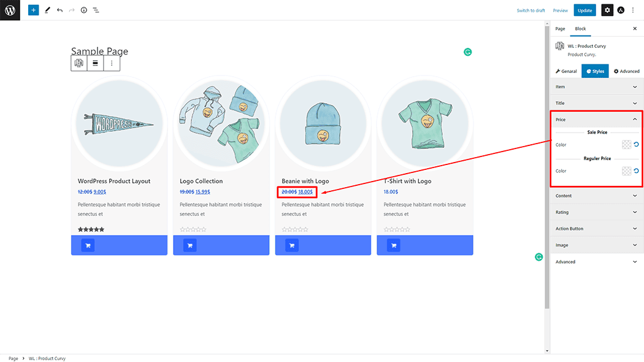Reset the Sale Price color
The image size is (644, 362).
pyautogui.click(x=636, y=145)
